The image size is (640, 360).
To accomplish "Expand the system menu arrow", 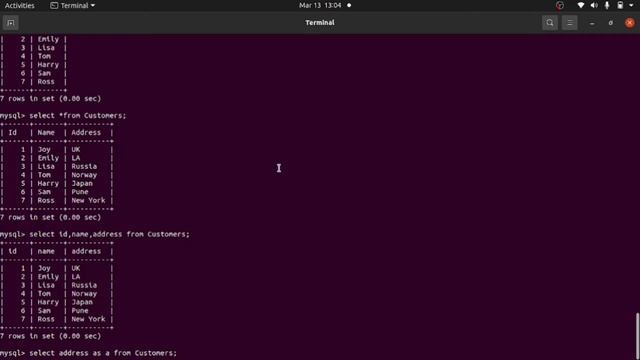I will click(x=631, y=5).
